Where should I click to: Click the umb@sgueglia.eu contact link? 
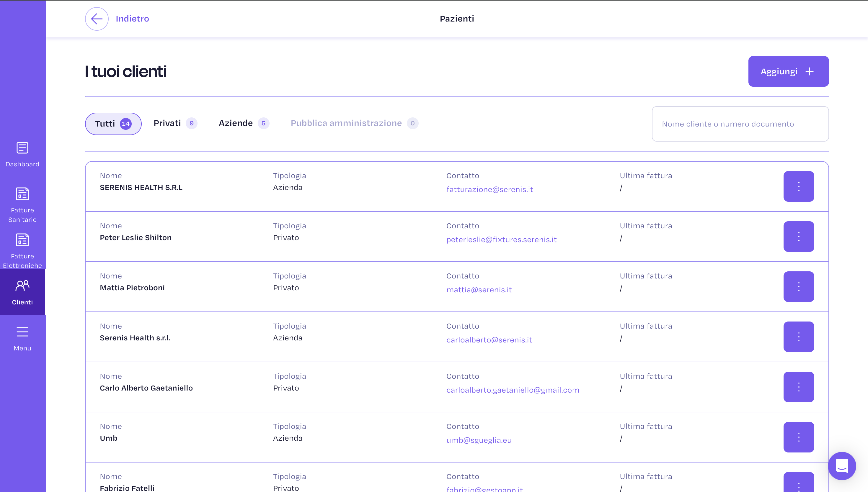coord(479,440)
